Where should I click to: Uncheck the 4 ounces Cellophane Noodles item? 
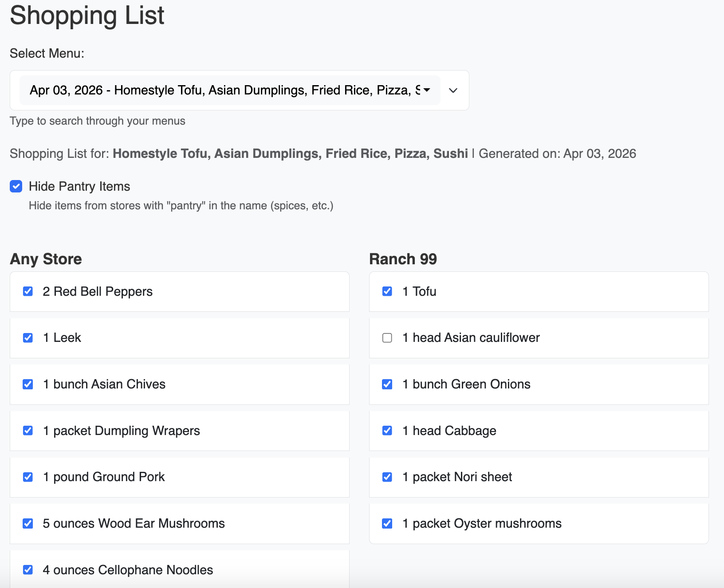(x=28, y=569)
